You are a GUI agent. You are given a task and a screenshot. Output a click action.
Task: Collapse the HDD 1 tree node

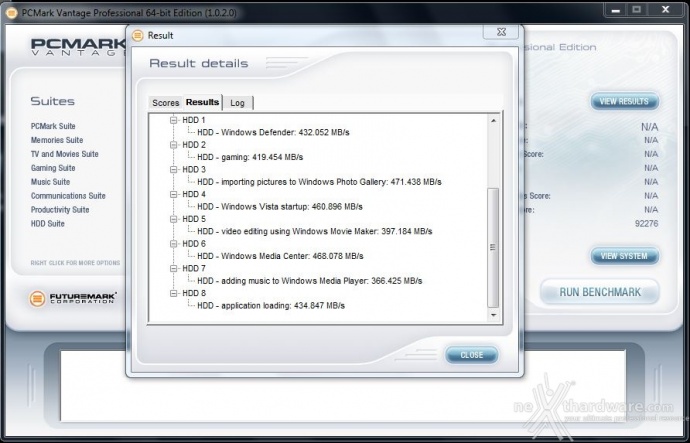[x=173, y=120]
